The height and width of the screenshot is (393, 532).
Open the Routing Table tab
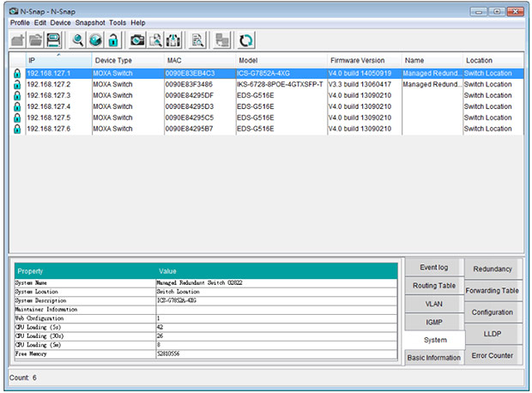(434, 286)
